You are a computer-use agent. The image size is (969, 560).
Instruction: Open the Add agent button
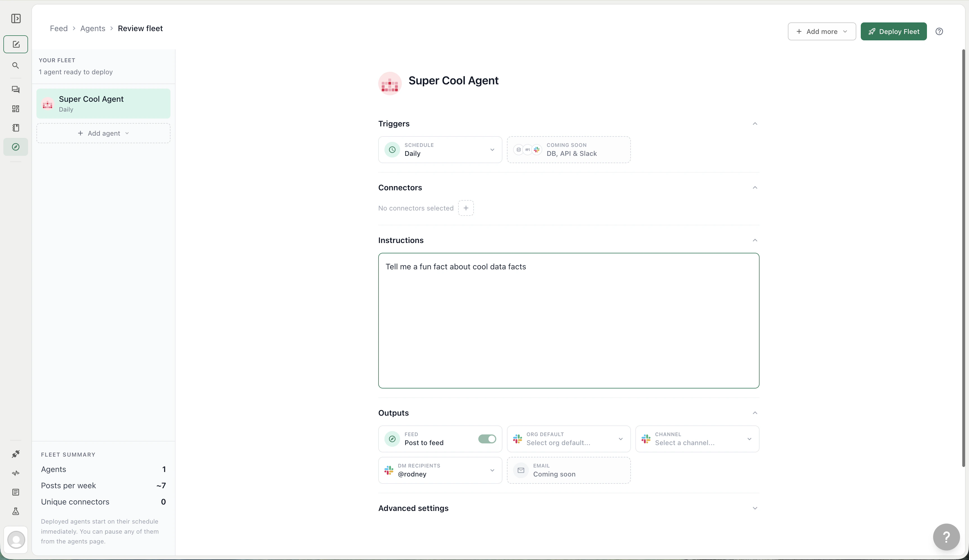(x=103, y=133)
